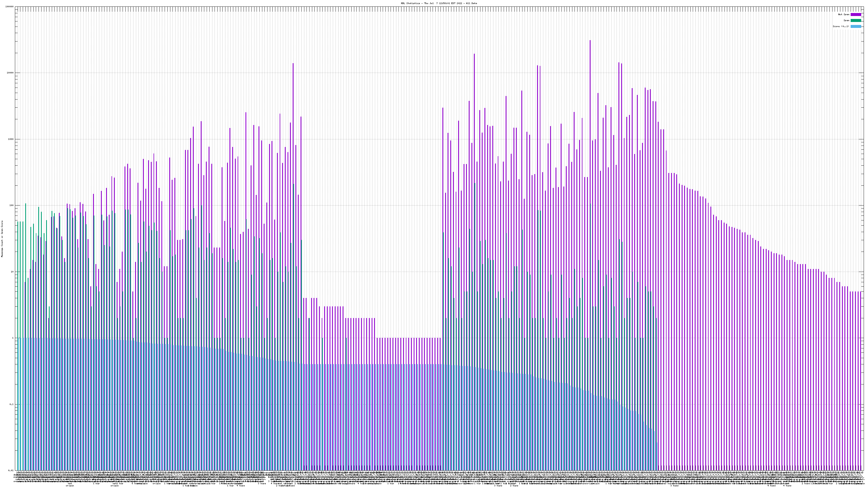This screenshot has width=868, height=488.
Task: Click the 10 y-axis tick label
Action: click(x=12, y=272)
